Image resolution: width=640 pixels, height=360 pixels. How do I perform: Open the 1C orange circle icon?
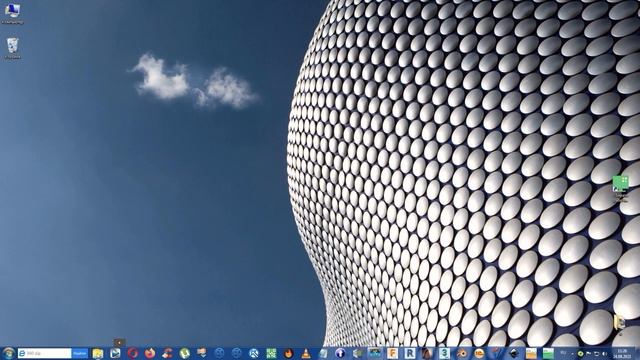click(x=479, y=353)
